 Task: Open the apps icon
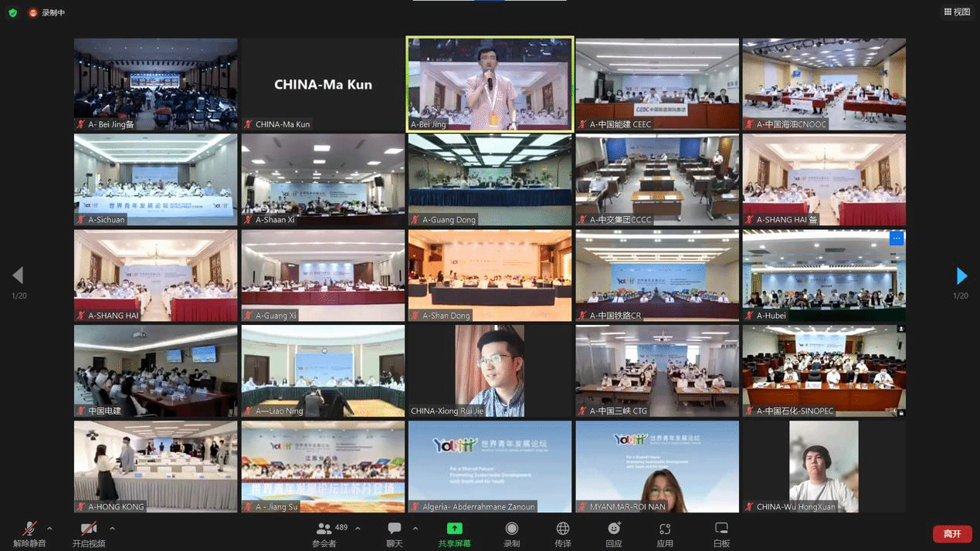coord(665,529)
